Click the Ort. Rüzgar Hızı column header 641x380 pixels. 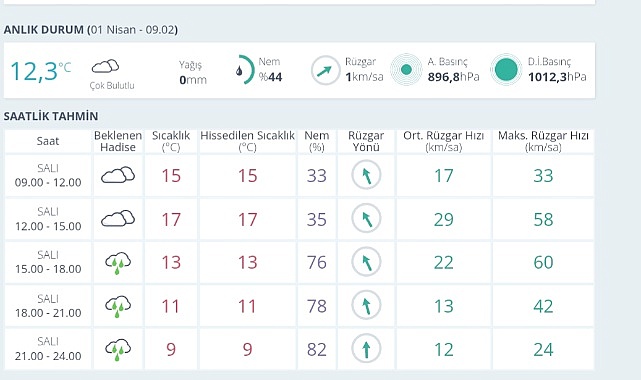[x=444, y=141]
